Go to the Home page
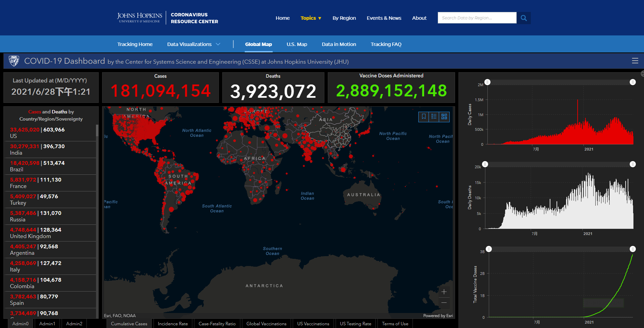 [283, 18]
